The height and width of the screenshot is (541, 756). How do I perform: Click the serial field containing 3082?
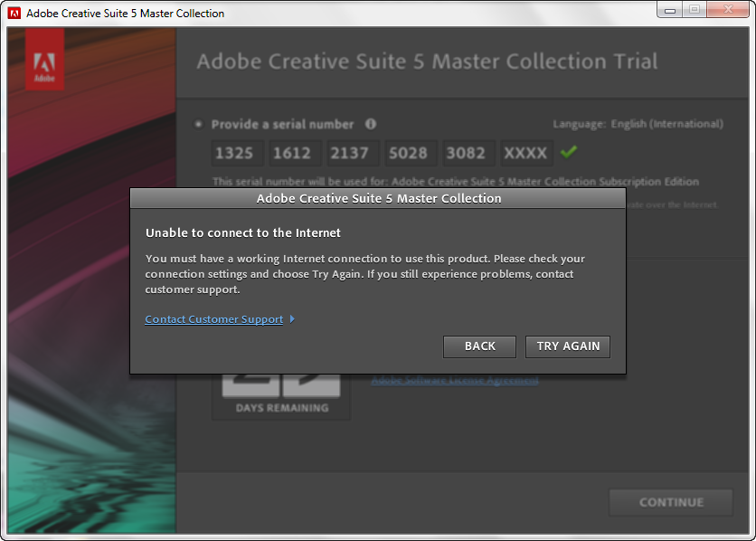tap(468, 153)
